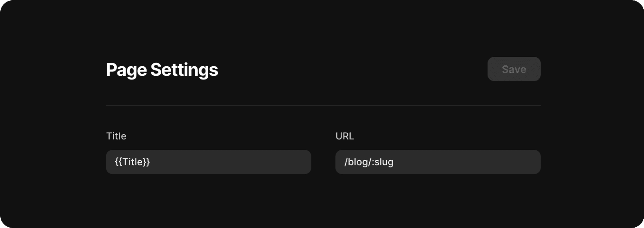Place cursor on /blog/:slug text

pyautogui.click(x=369, y=162)
